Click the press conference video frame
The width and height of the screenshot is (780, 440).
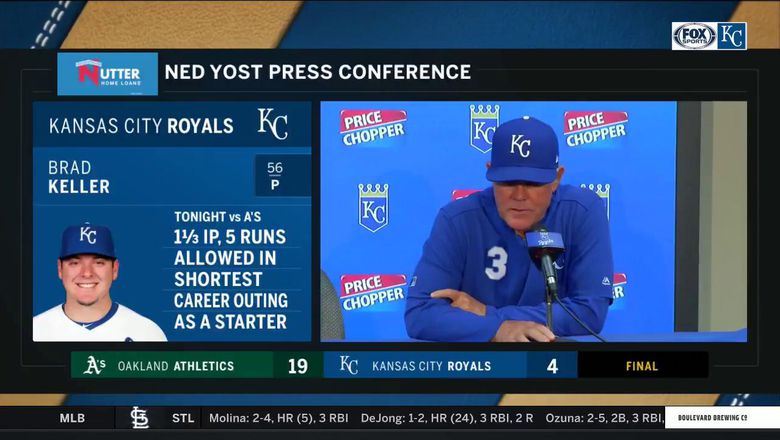[x=533, y=222]
